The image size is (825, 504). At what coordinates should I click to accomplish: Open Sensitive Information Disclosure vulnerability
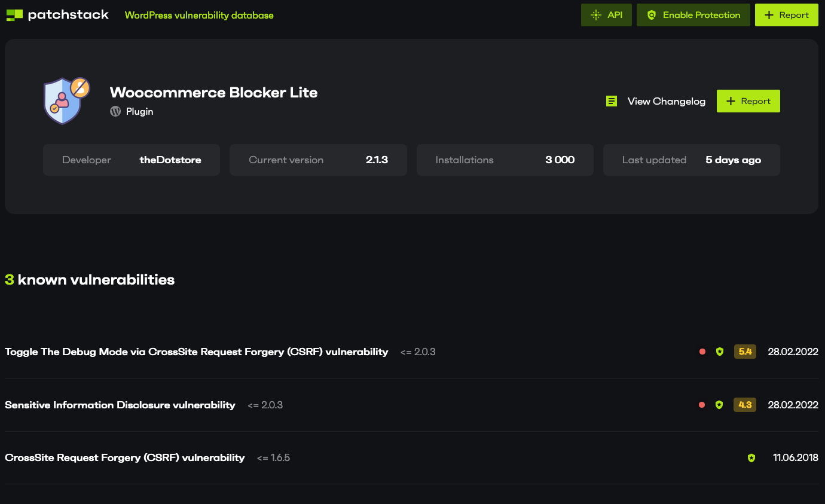(120, 405)
